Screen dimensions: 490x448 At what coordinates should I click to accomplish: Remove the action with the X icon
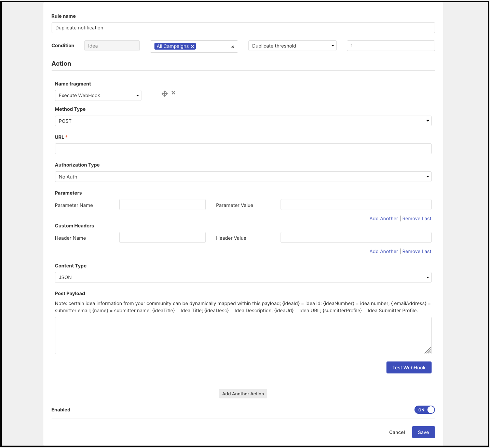(x=174, y=93)
